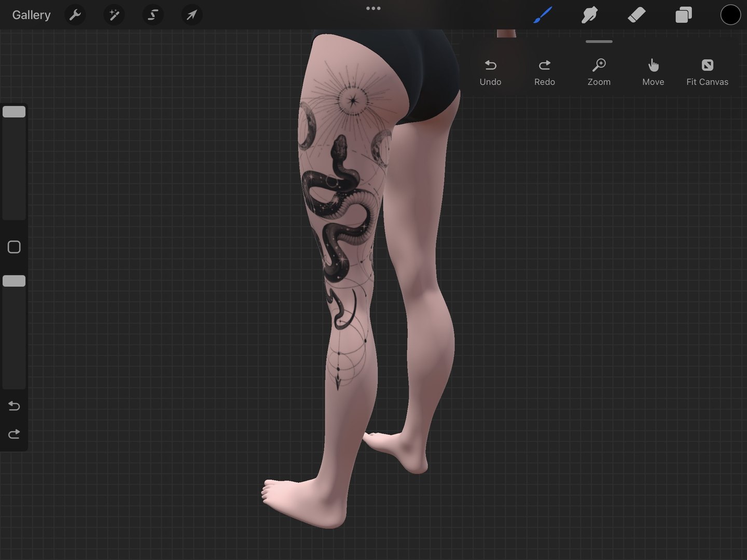Tap the square modify button on sidebar
The width and height of the screenshot is (747, 560).
coord(14,247)
